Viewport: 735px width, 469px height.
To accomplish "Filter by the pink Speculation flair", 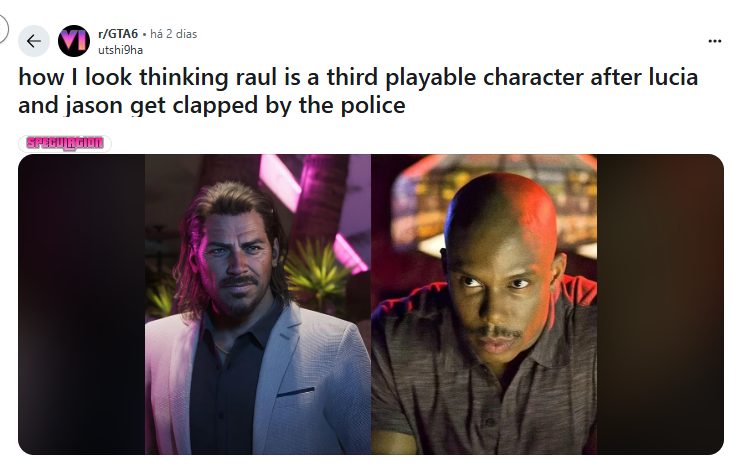I will (65, 143).
